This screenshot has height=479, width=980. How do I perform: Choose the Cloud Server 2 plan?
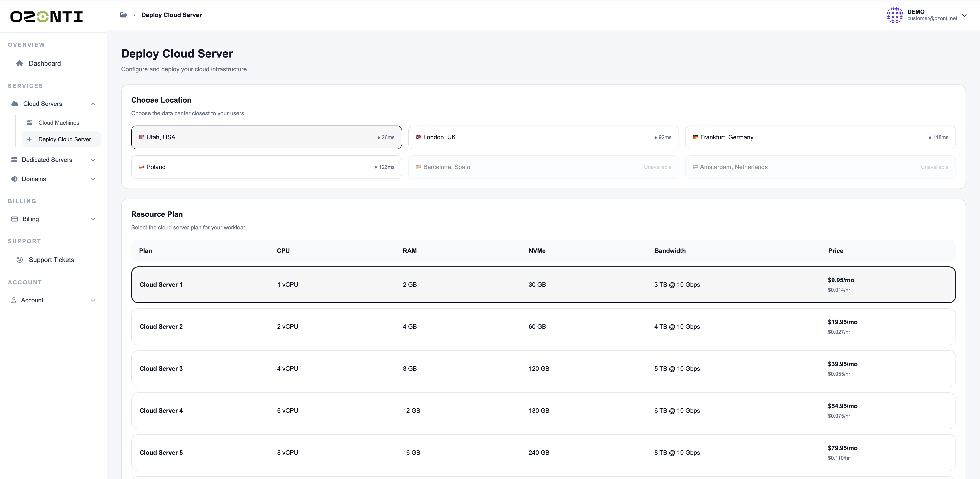(543, 327)
